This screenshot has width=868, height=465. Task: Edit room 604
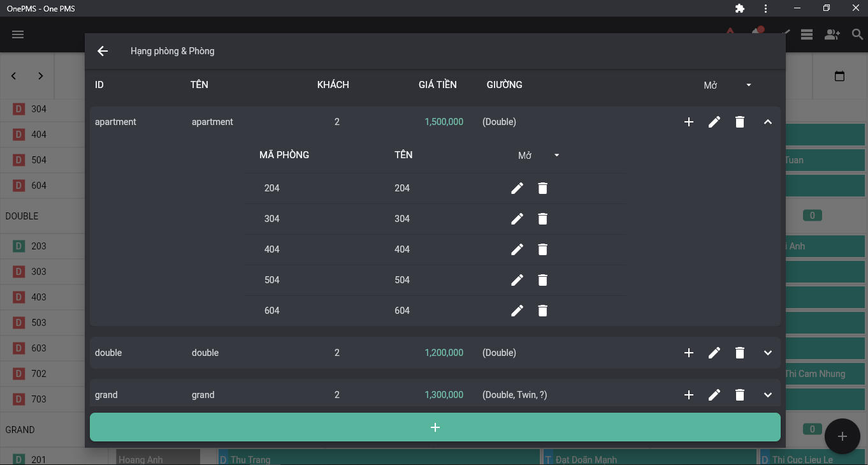point(517,311)
